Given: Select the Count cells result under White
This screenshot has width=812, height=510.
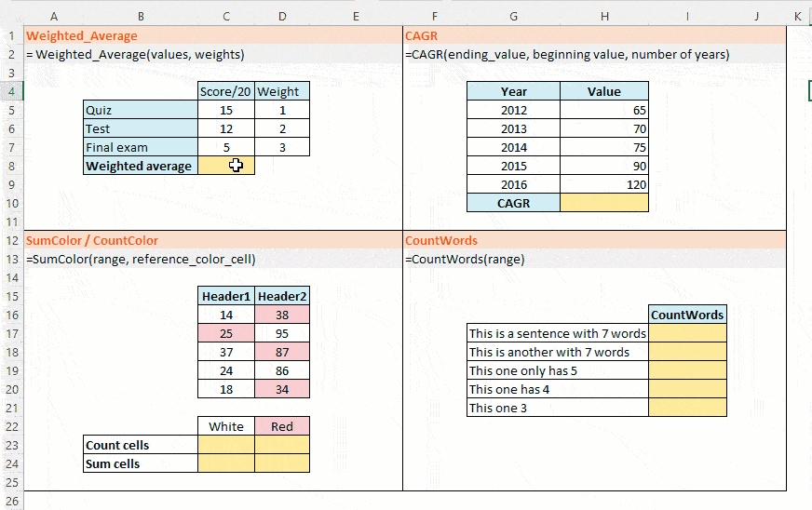Looking at the screenshot, I should (226, 445).
